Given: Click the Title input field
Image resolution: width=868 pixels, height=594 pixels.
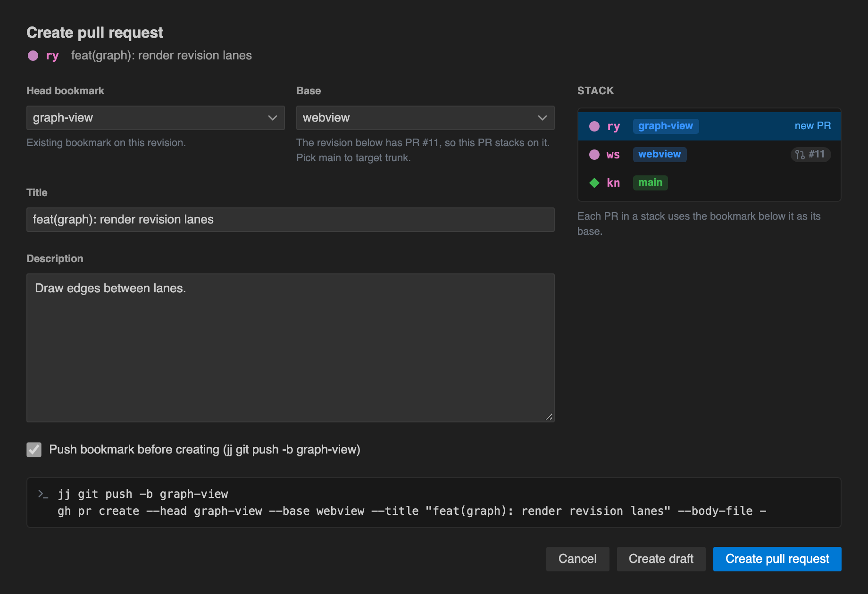Looking at the screenshot, I should click(290, 220).
